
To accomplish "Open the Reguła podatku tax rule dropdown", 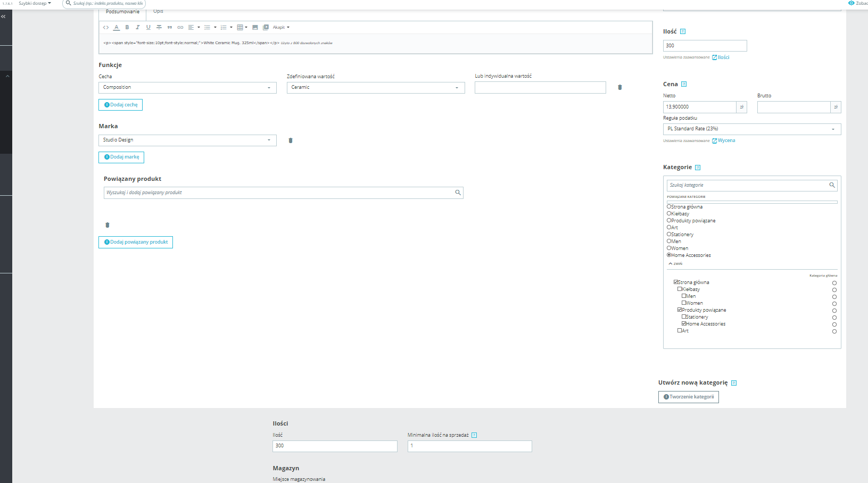I will [752, 129].
